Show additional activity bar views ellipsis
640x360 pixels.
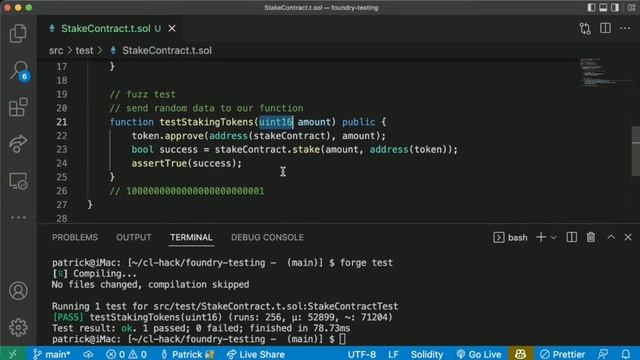[18, 218]
